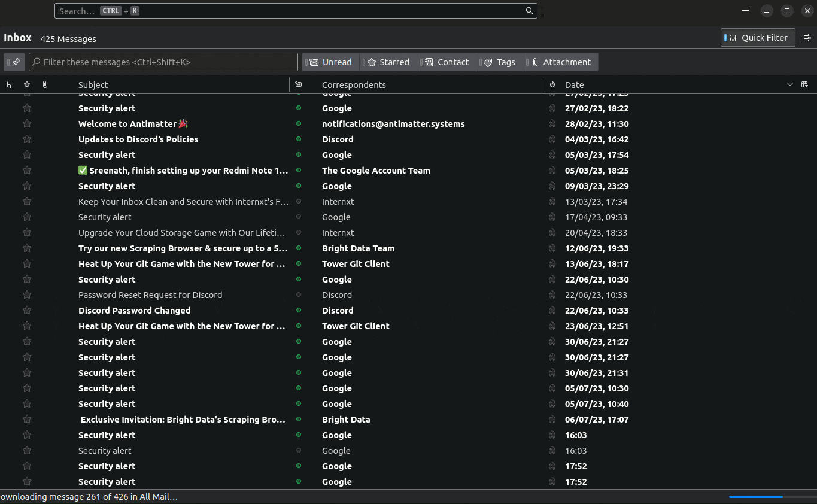This screenshot has height=504, width=817.
Task: Star the Discord Password Changed message
Action: (x=26, y=310)
